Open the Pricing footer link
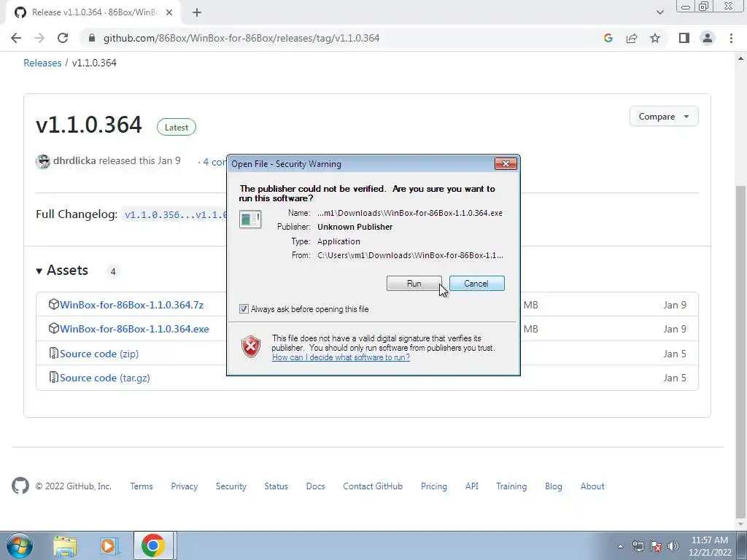Screen dimensions: 747x560 coord(434,486)
